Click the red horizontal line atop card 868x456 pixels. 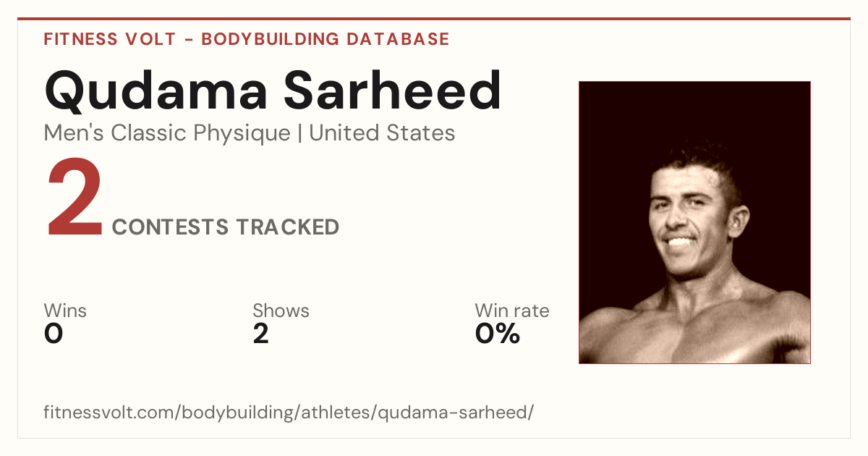click(x=434, y=19)
